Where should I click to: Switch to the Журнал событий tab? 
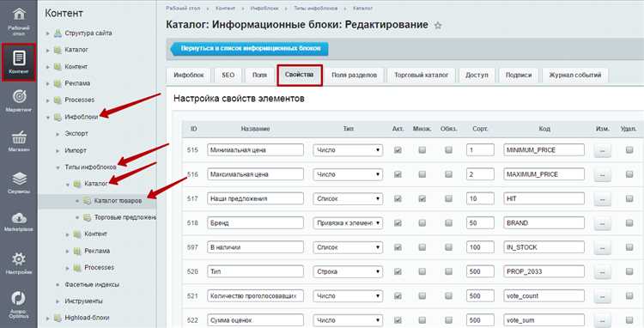pos(575,75)
